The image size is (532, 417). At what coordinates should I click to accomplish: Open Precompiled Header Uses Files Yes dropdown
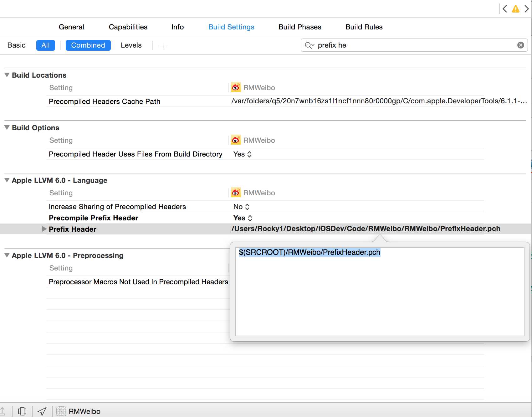[243, 154]
